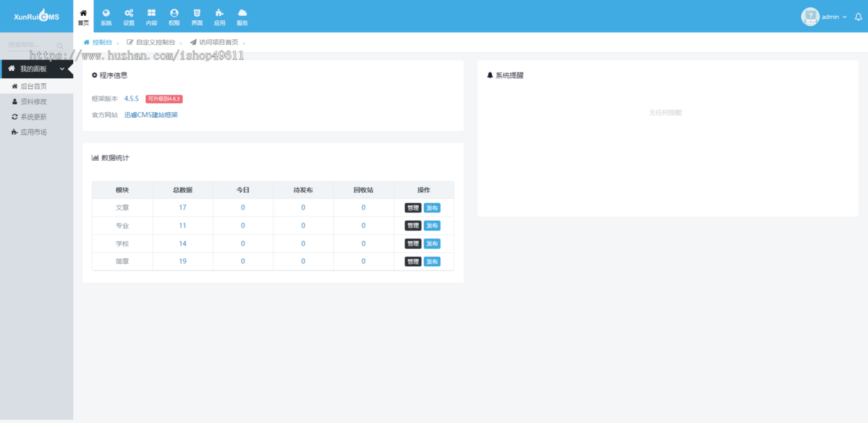This screenshot has height=423, width=868.
Task: Click the 可升级到4.6.3 upgrade badge
Action: pos(164,98)
